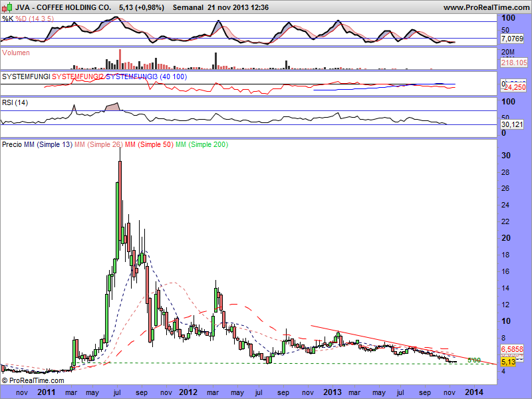Screen dimensions: 532x399
Task: Select the red descending trendline on the price chart
Action: (404, 345)
